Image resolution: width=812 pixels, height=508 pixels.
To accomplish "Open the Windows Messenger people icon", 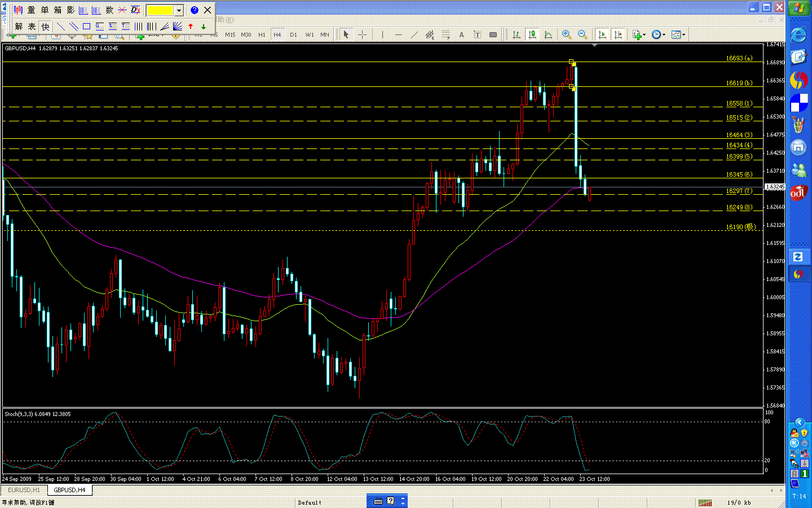I will pyautogui.click(x=798, y=169).
